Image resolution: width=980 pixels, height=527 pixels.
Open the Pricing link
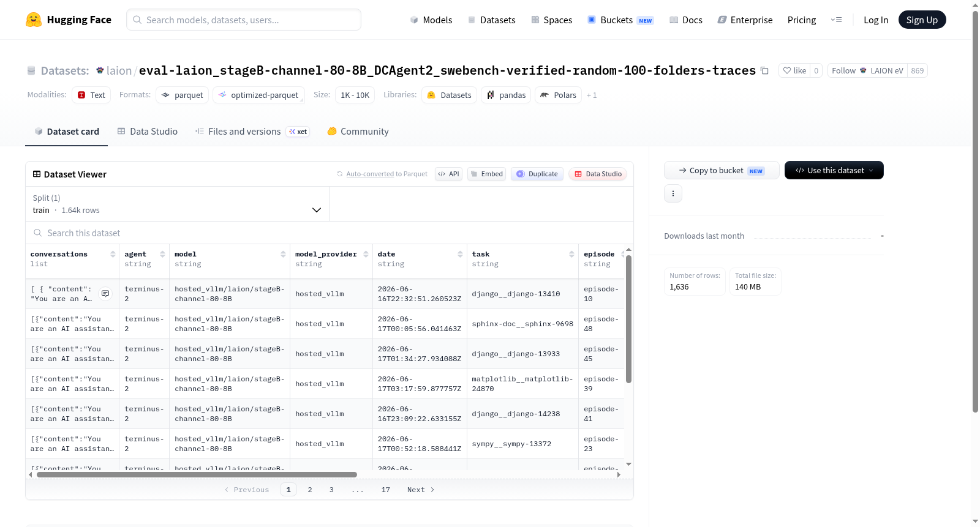tap(802, 20)
